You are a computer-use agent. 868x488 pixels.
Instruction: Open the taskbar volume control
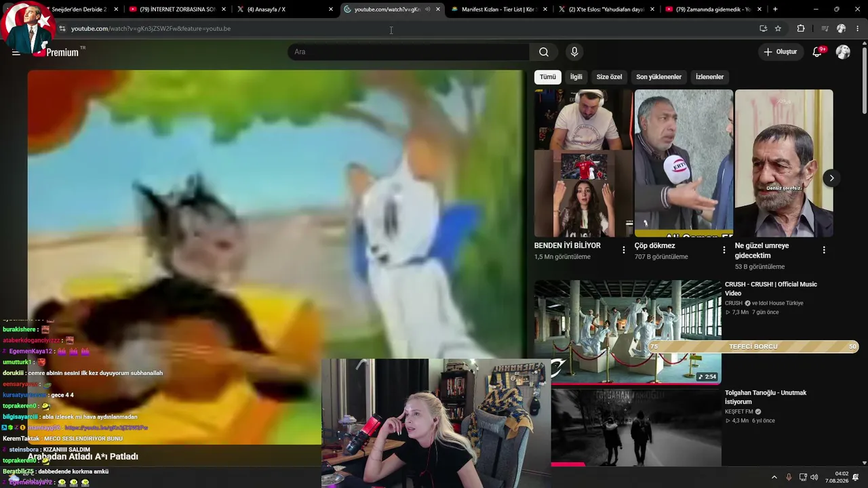pyautogui.click(x=814, y=477)
